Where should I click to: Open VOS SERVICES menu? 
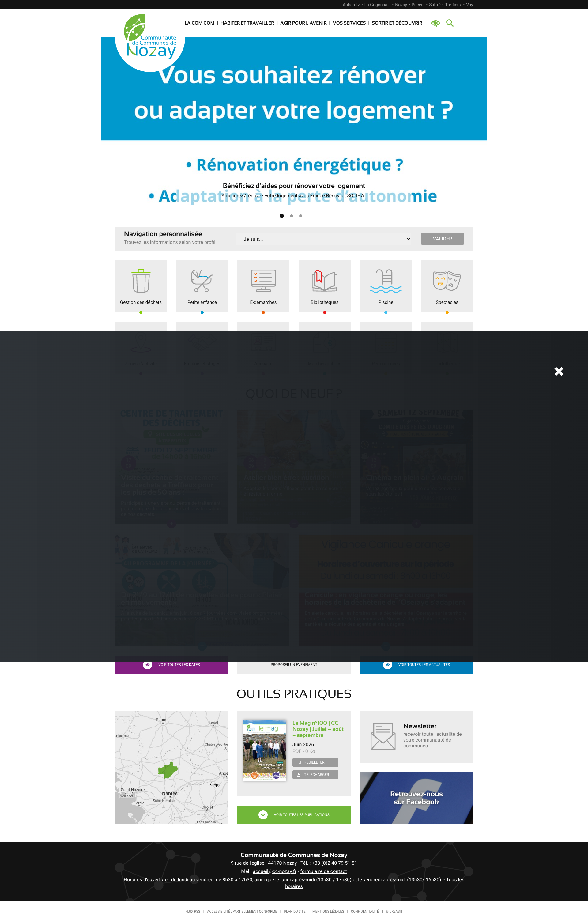[349, 23]
